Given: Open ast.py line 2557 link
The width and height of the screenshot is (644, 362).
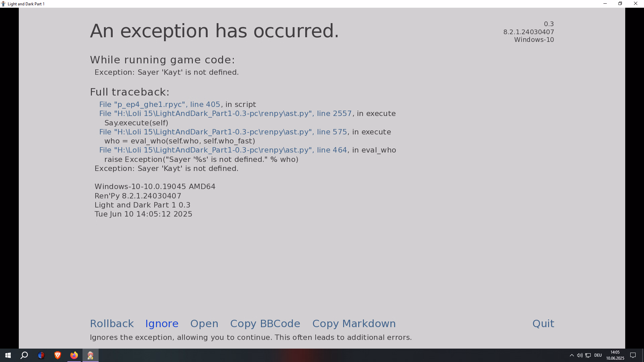Looking at the screenshot, I should [x=225, y=114].
